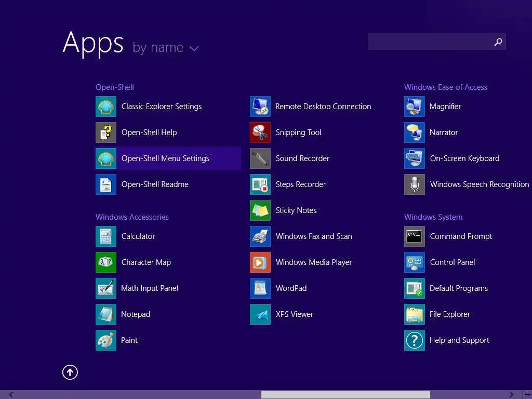Image resolution: width=532 pixels, height=399 pixels.
Task: Launch the Windows Media Player icon
Action: click(260, 262)
